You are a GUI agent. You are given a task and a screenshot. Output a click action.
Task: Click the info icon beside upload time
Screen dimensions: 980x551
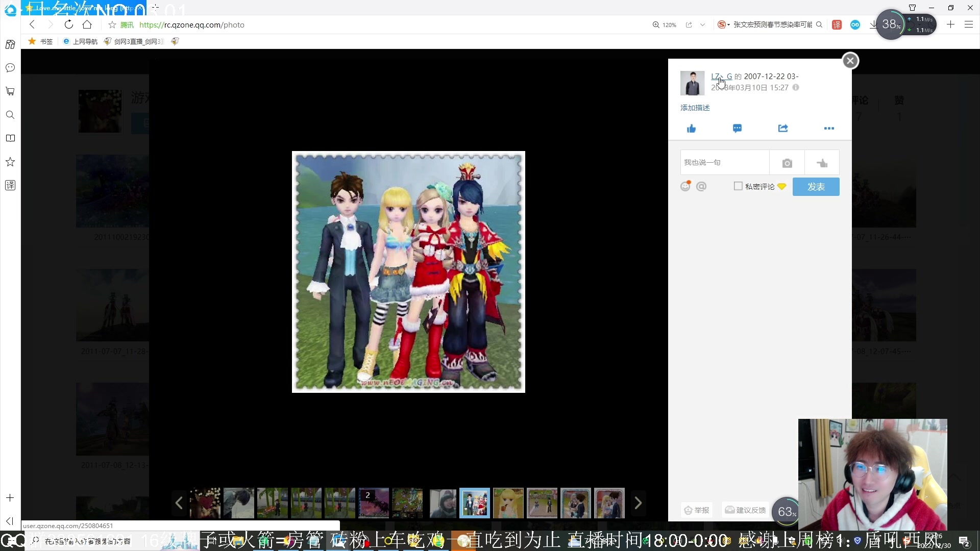[x=796, y=88]
